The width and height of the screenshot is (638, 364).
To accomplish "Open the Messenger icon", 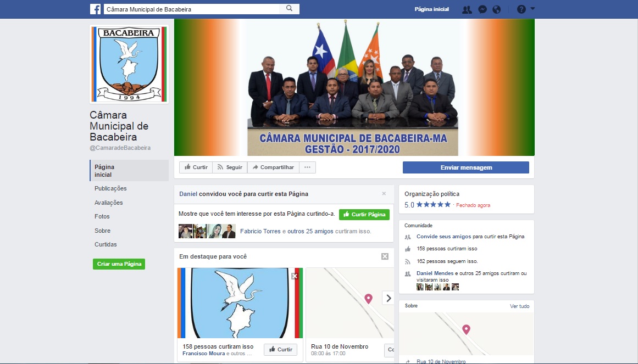I will coord(482,9).
